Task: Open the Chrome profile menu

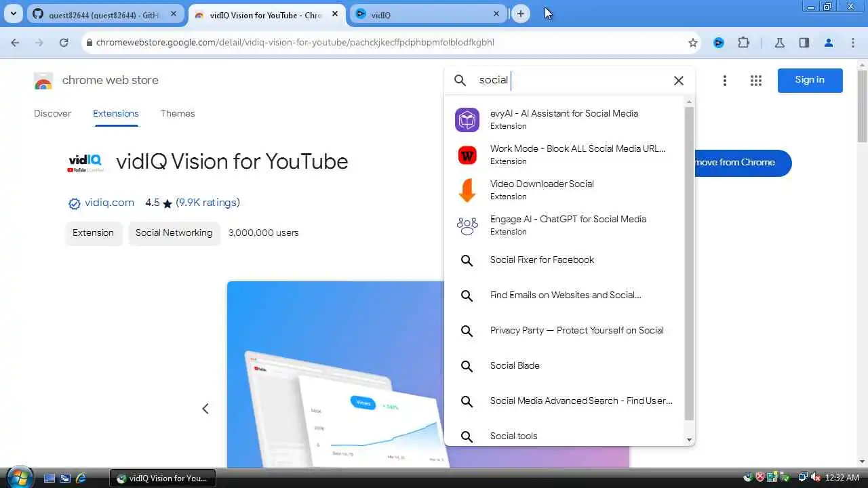Action: point(828,43)
